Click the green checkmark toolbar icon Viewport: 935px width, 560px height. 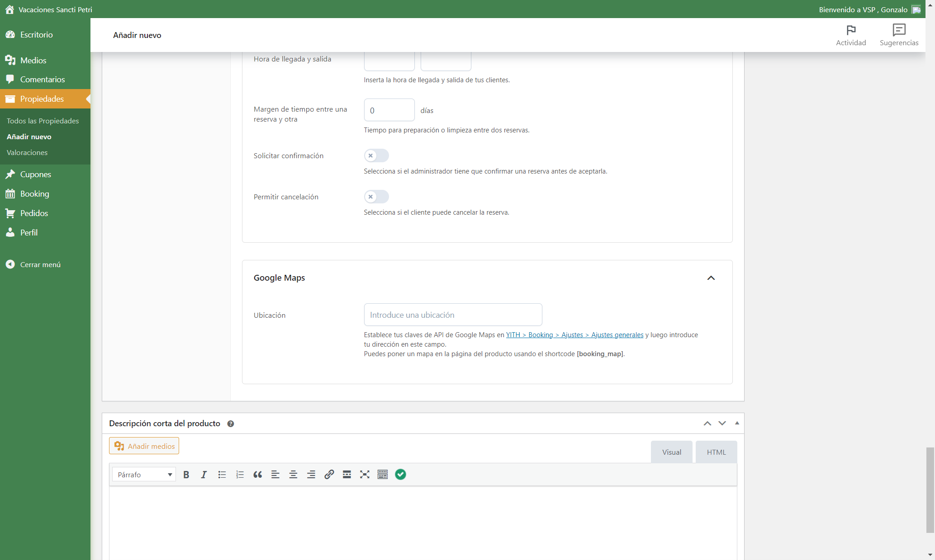pos(400,474)
